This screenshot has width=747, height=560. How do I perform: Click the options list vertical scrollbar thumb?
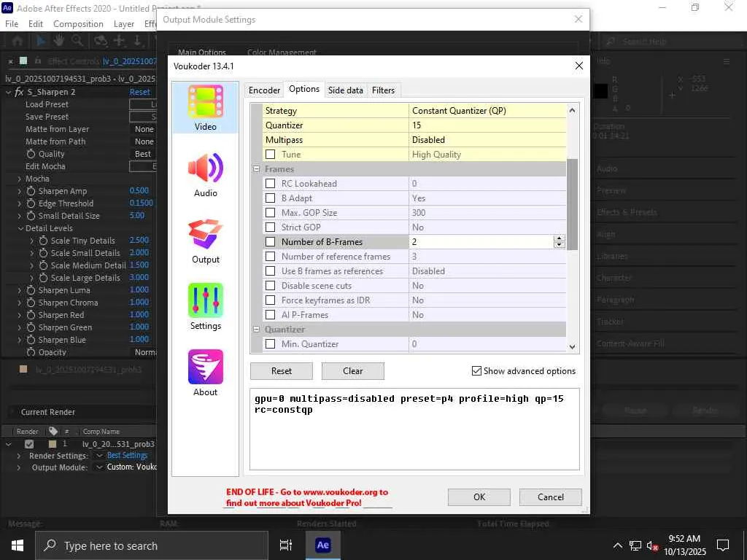(x=572, y=204)
